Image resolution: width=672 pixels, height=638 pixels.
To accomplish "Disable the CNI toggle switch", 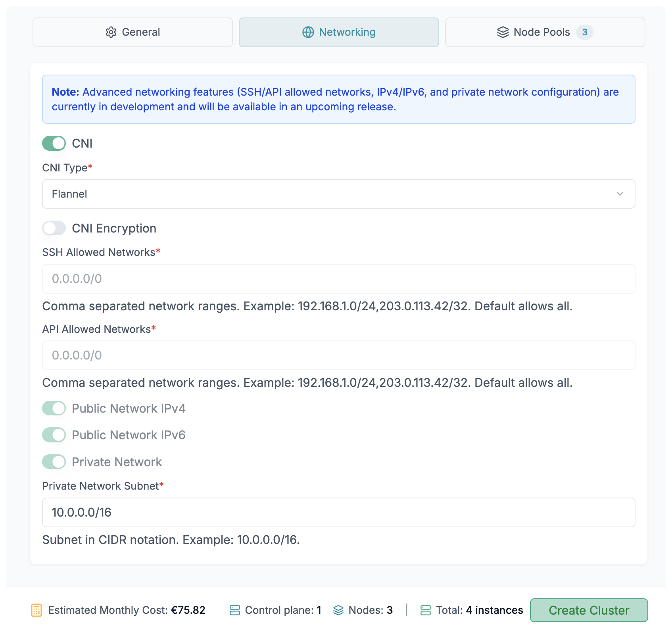I will [54, 143].
